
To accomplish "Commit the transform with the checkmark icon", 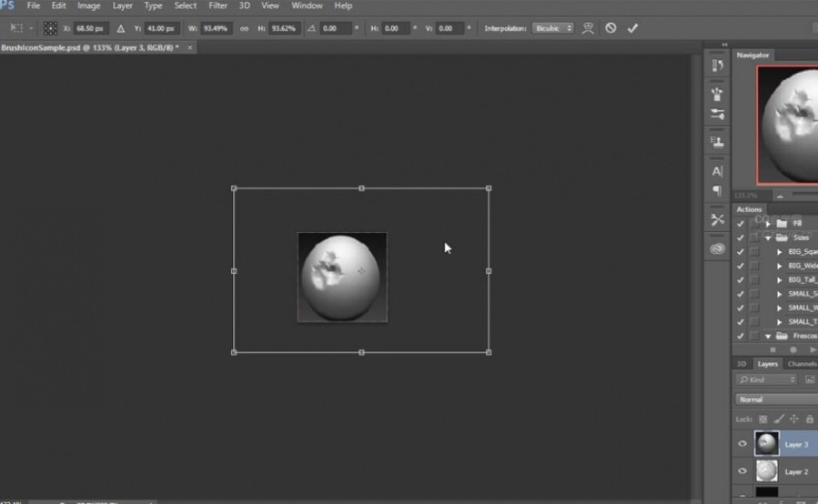I will (632, 28).
